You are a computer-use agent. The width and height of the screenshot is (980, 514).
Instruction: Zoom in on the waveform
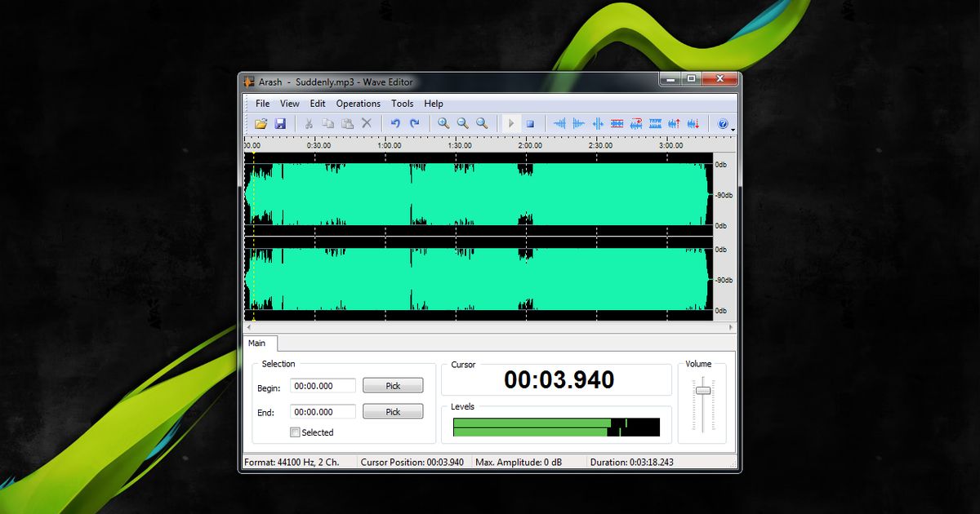pyautogui.click(x=443, y=123)
